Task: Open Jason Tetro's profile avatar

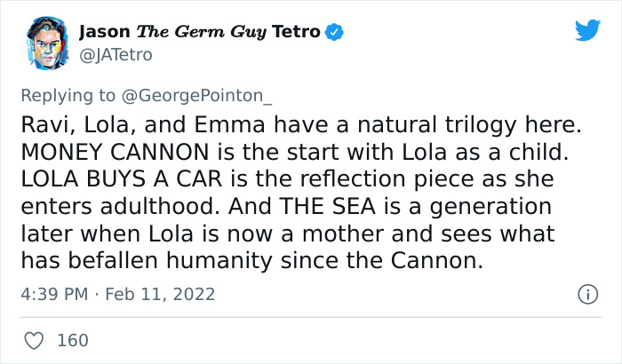Action: coord(44,43)
